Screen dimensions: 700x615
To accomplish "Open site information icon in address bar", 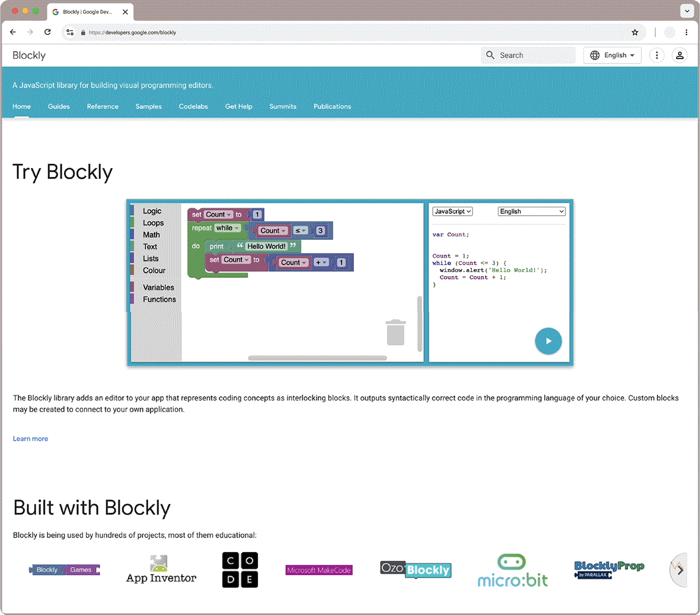I will click(x=70, y=32).
